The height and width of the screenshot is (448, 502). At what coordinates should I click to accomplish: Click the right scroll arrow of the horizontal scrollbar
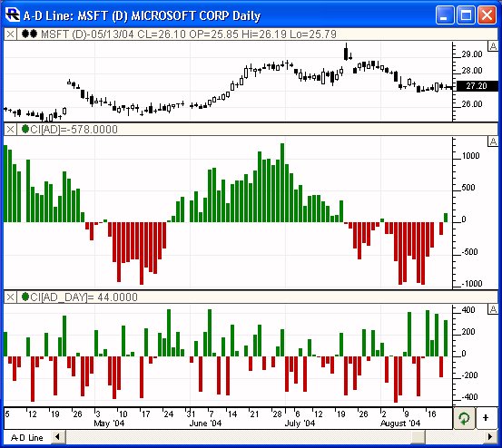[490, 437]
